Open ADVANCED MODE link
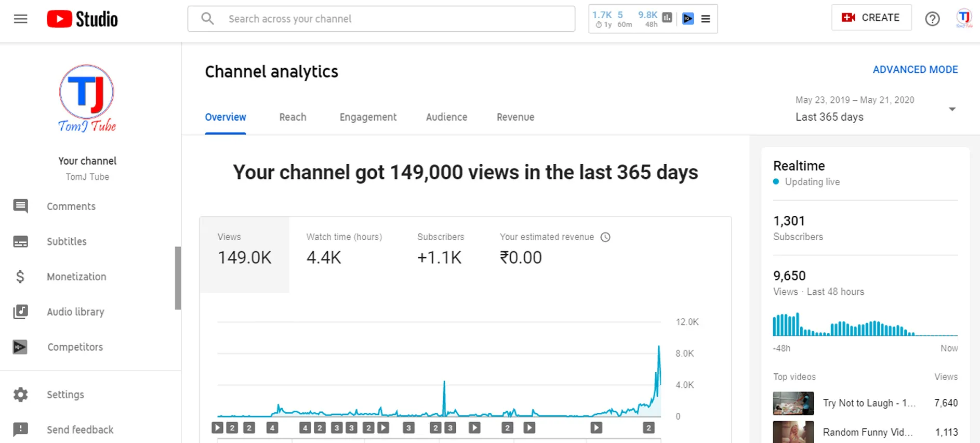 coord(915,70)
